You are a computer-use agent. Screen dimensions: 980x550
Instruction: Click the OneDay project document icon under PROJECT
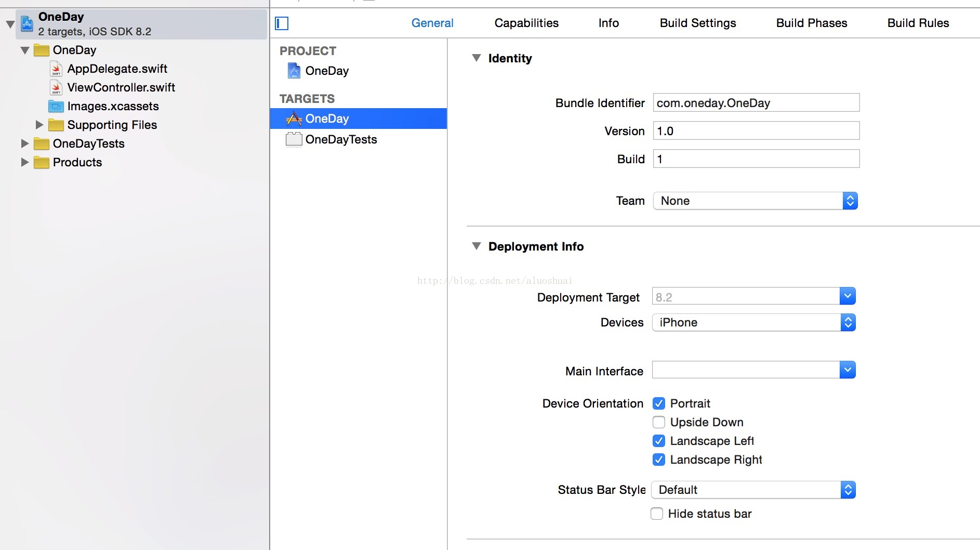294,71
